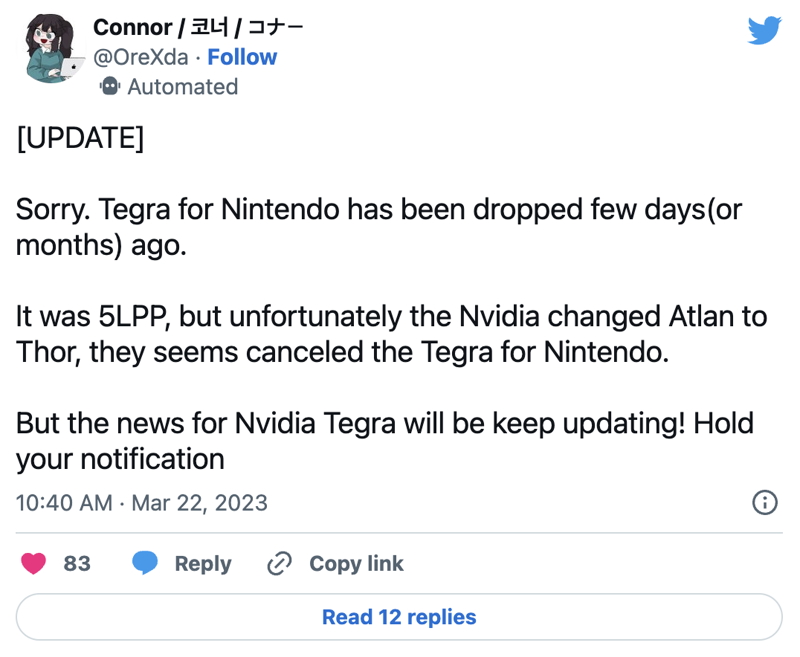The height and width of the screenshot is (657, 800).
Task: Click the sentence about Tegra being dropped
Action: click(379, 227)
